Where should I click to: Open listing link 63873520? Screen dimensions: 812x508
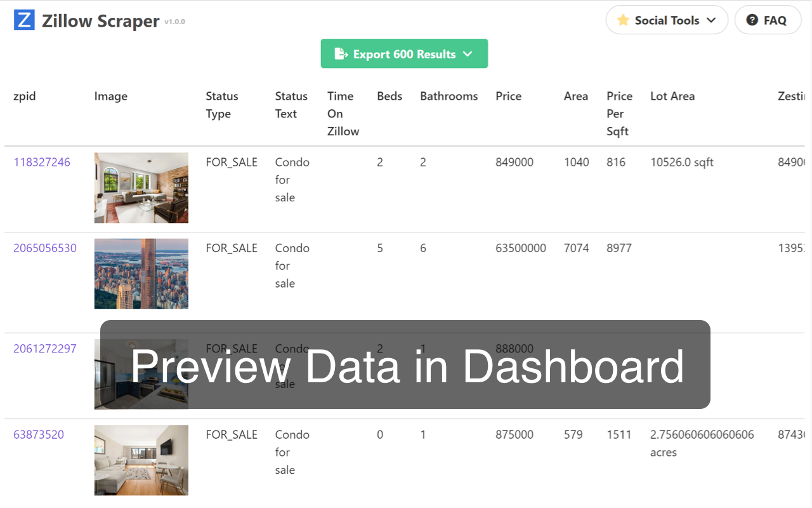(x=39, y=434)
